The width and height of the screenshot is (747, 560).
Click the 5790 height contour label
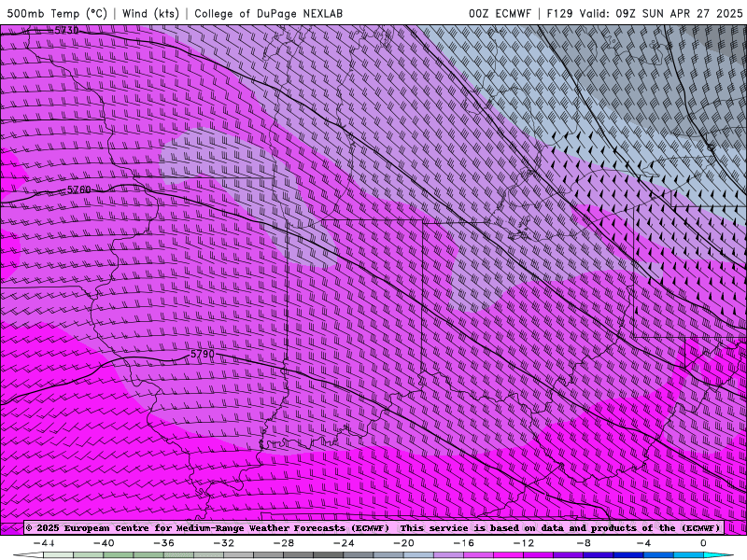coord(203,354)
